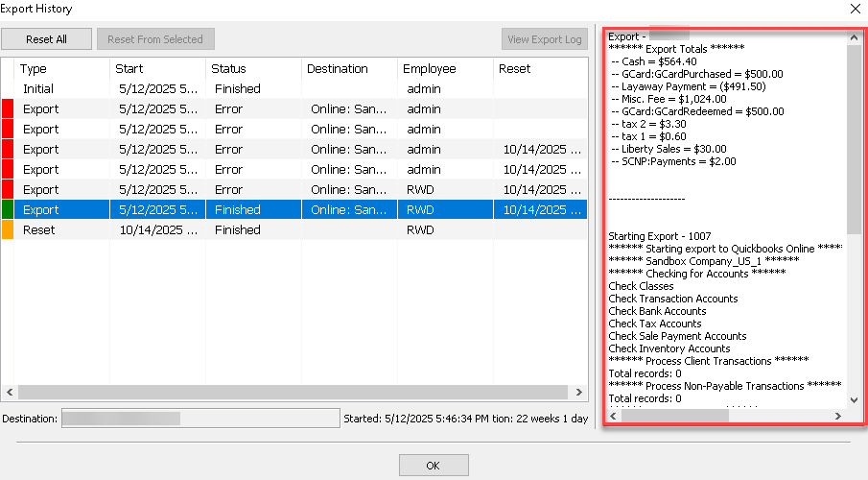Click the 'Started: 5/12/2025 5:46:34 PM' text
This screenshot has width=868, height=480.
[x=415, y=419]
